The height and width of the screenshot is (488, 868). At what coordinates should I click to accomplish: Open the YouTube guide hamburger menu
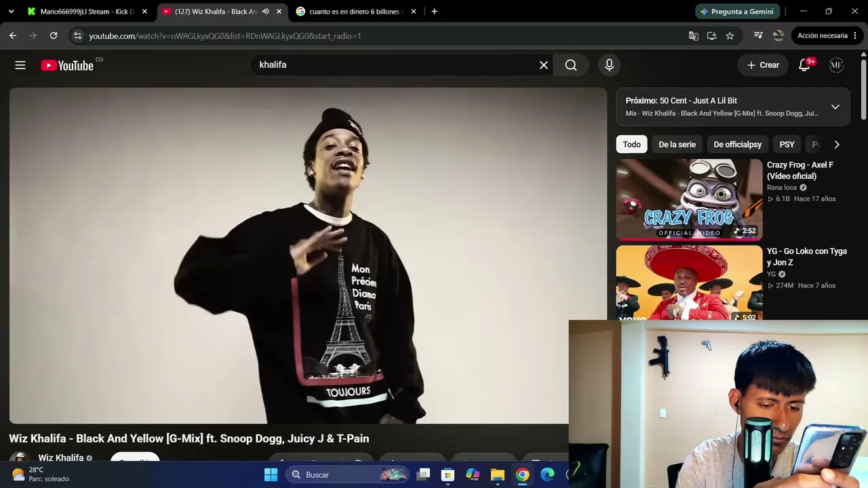click(20, 65)
